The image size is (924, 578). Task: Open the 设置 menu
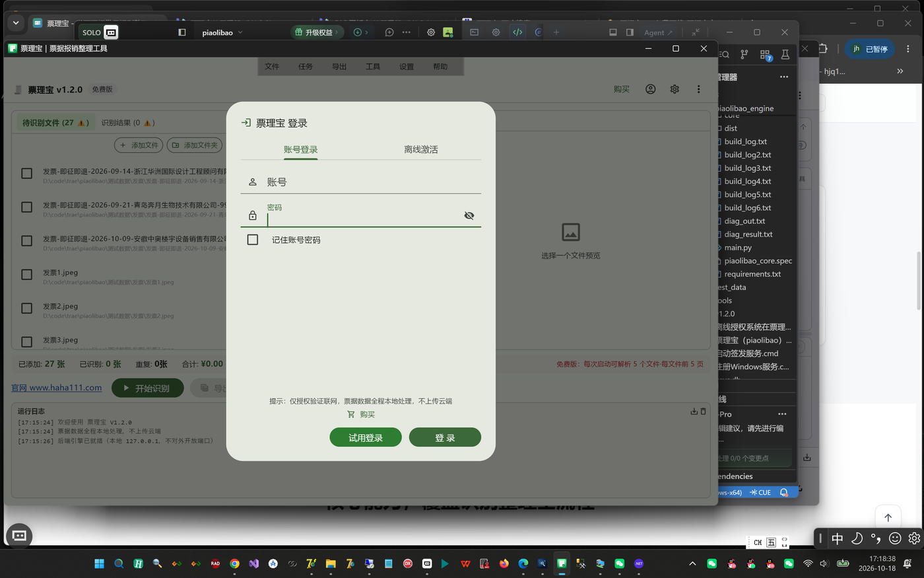click(407, 67)
